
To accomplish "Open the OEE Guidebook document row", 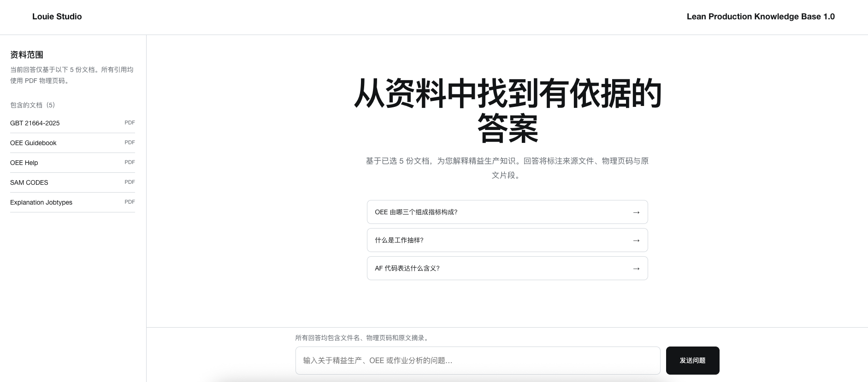I will point(72,143).
